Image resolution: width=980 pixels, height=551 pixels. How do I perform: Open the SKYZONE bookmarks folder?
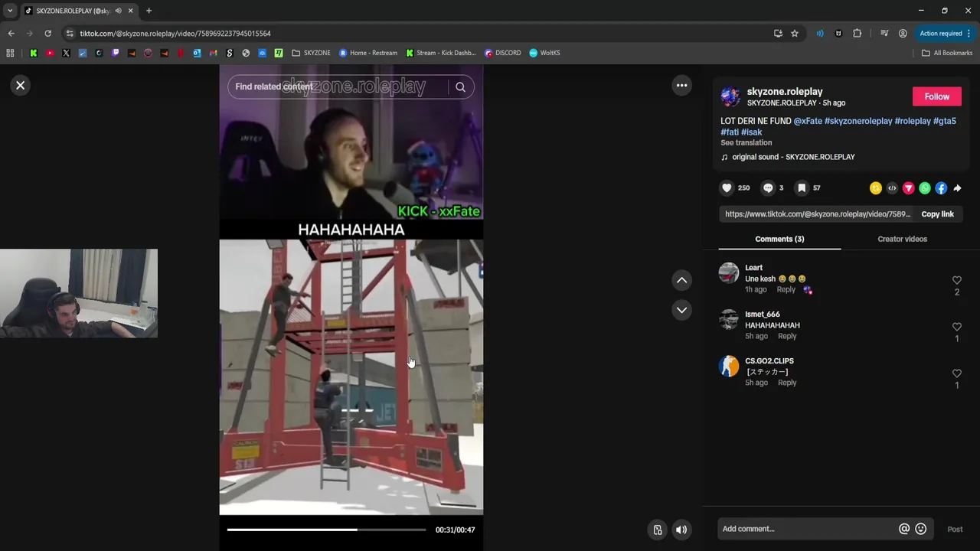[311, 53]
